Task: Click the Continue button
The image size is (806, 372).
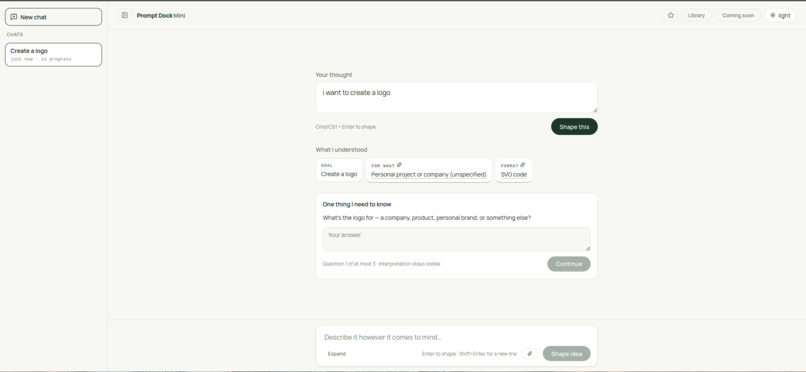Action: click(569, 264)
